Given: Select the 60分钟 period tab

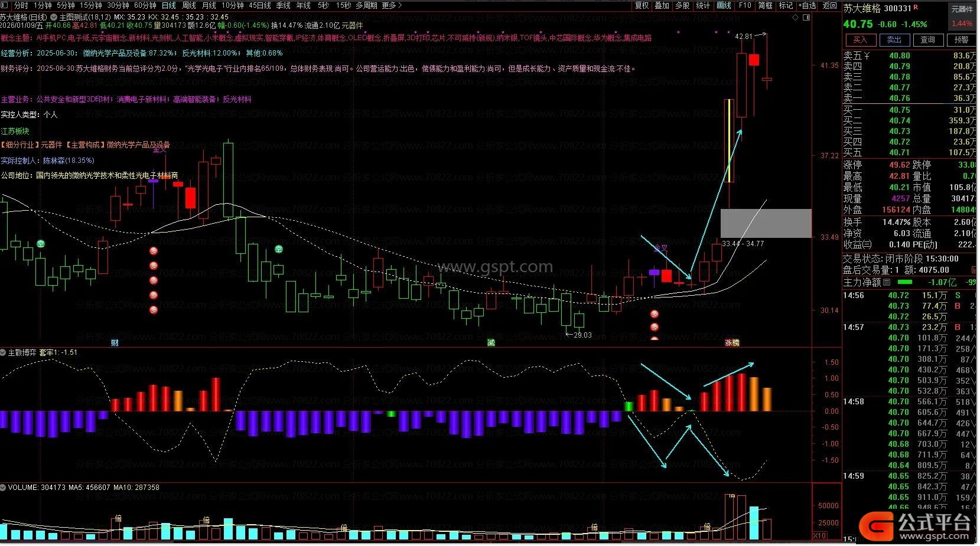Looking at the screenshot, I should click(145, 5).
